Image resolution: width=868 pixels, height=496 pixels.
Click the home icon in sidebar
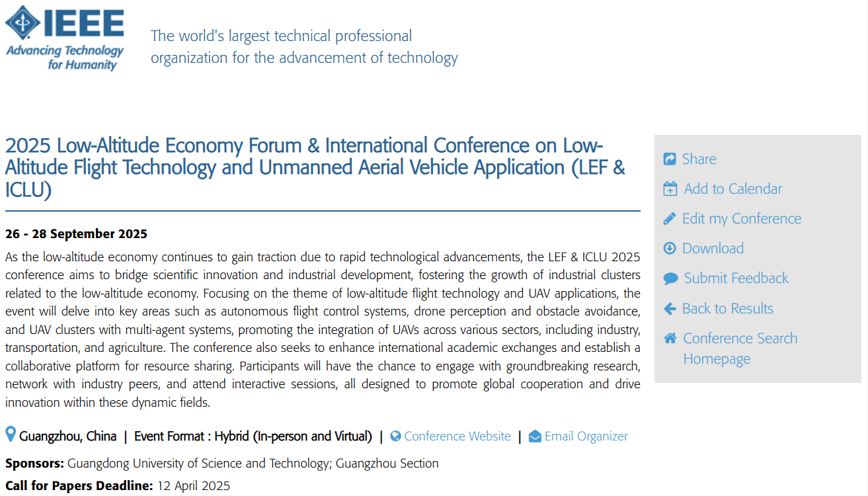click(x=670, y=338)
